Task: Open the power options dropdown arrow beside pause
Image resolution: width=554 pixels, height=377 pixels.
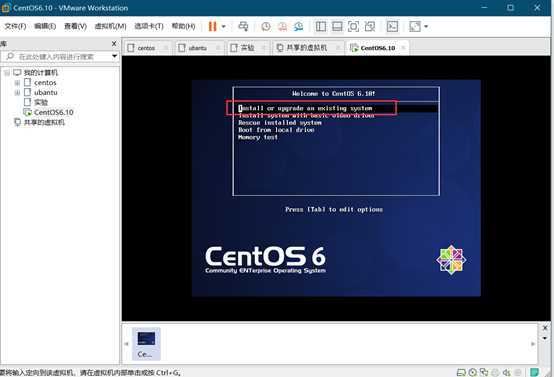Action: tap(223, 26)
